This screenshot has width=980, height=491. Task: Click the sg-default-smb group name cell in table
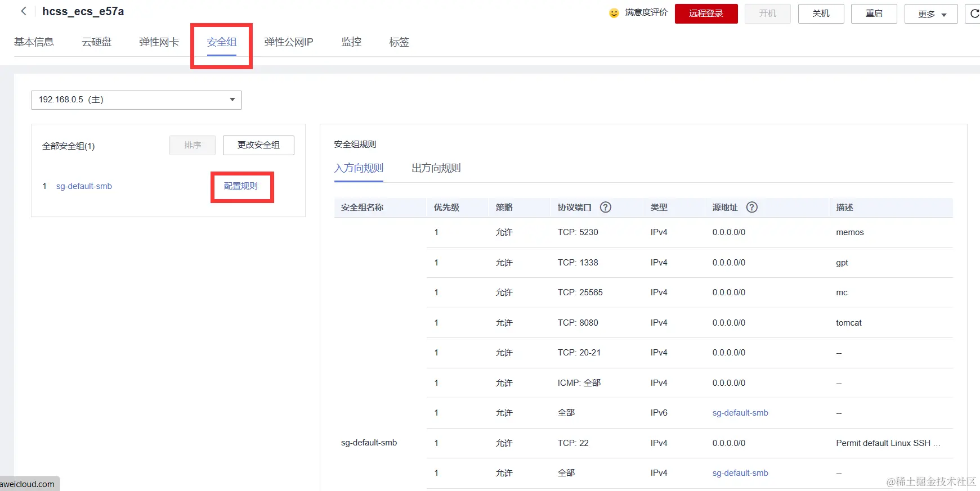[369, 443]
